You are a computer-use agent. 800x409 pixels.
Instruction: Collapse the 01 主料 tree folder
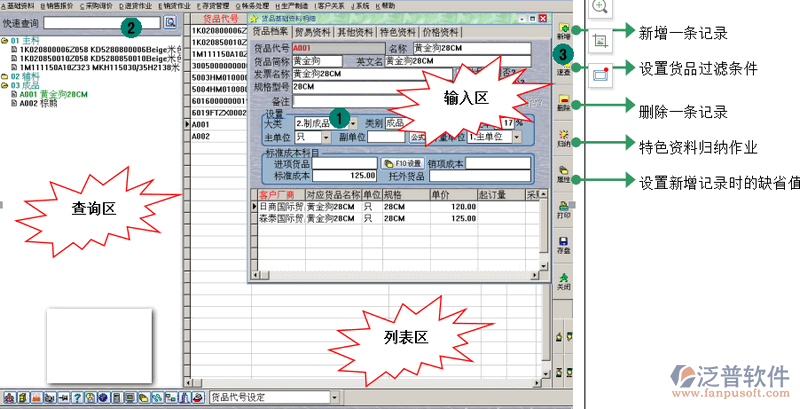[x=5, y=41]
